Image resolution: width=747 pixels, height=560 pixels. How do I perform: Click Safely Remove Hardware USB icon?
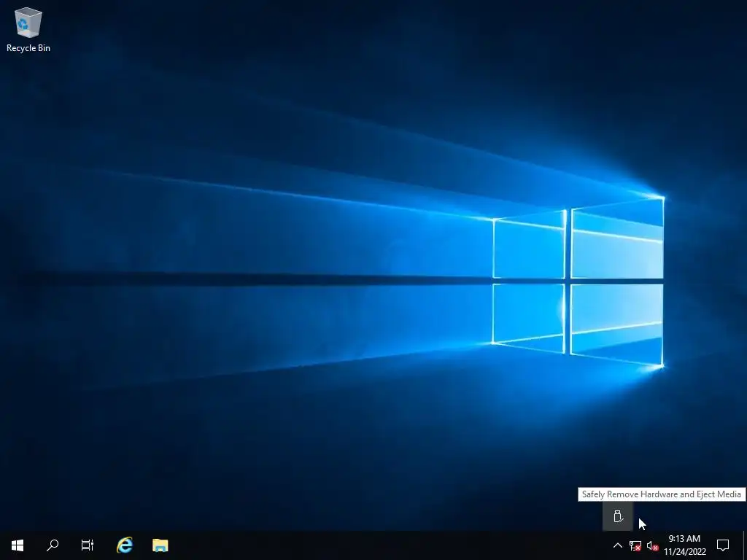pos(618,516)
